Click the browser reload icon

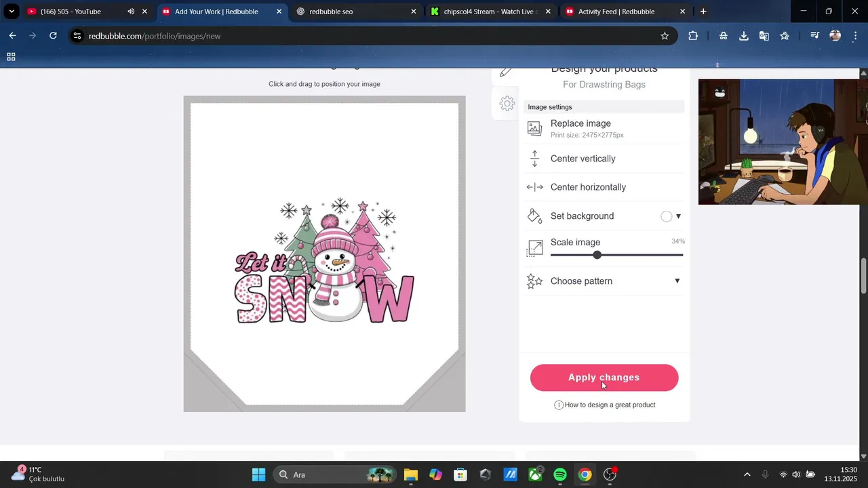53,36
